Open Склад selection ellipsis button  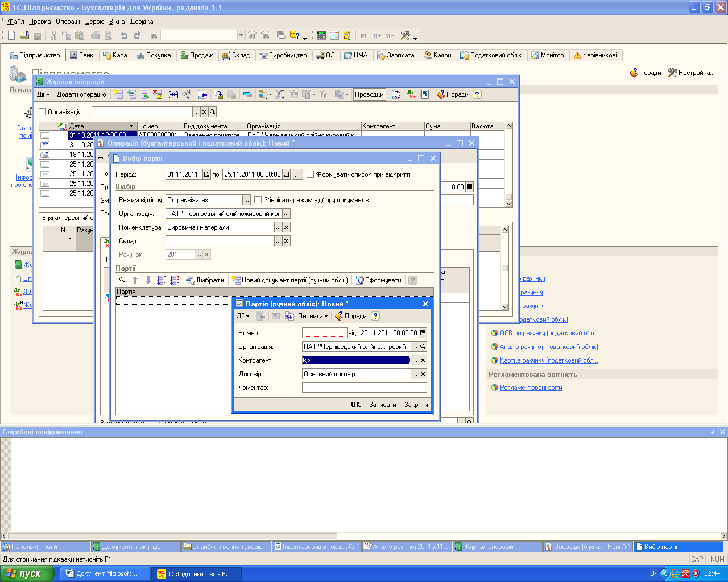pos(278,241)
